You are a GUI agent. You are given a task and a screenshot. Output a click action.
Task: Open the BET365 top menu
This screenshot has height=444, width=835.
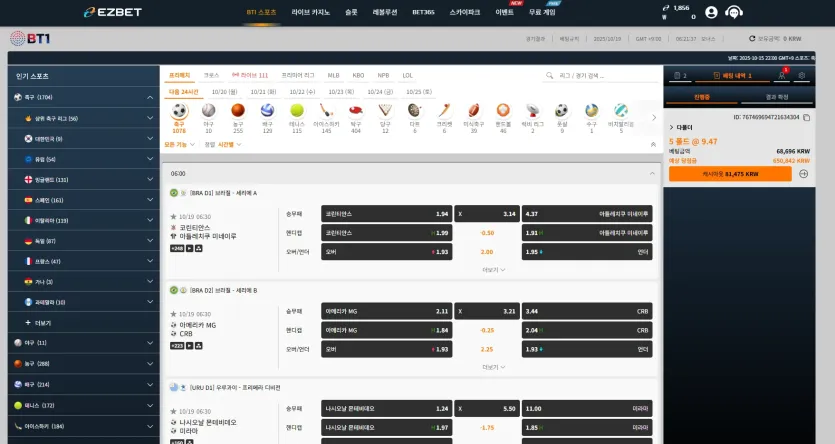(423, 12)
